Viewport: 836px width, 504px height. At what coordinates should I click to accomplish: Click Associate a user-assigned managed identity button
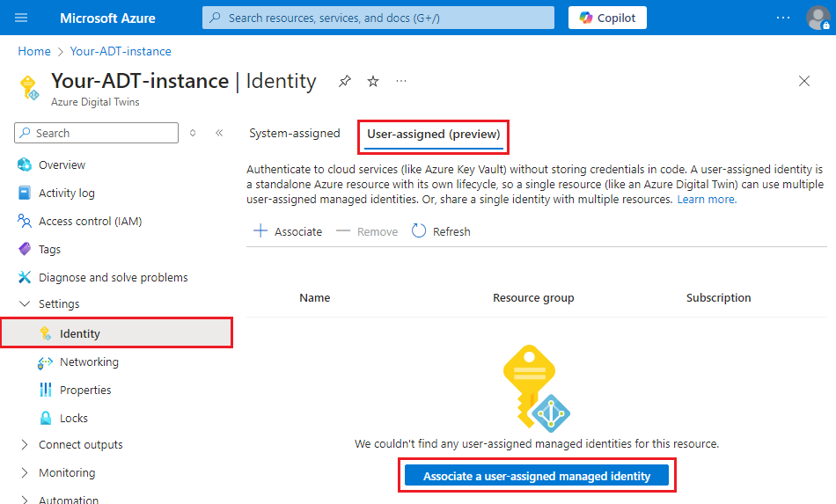tap(537, 475)
